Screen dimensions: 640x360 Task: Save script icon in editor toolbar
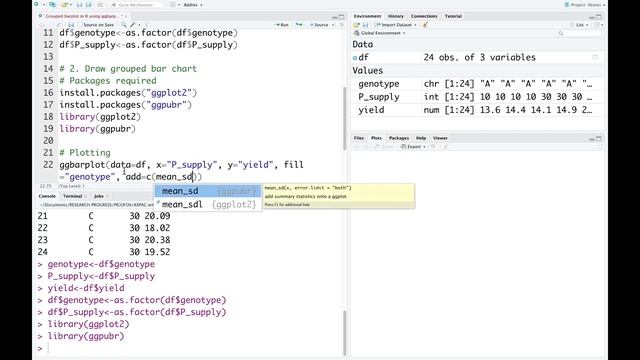71,25
